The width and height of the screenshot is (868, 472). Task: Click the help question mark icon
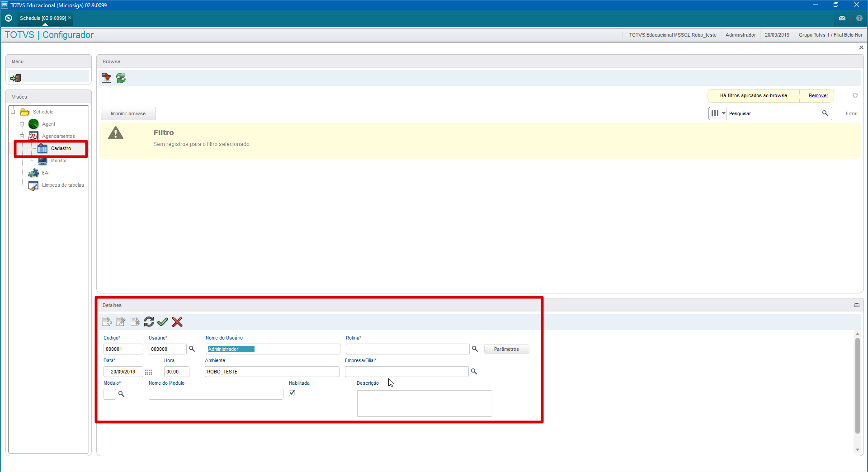[859, 18]
